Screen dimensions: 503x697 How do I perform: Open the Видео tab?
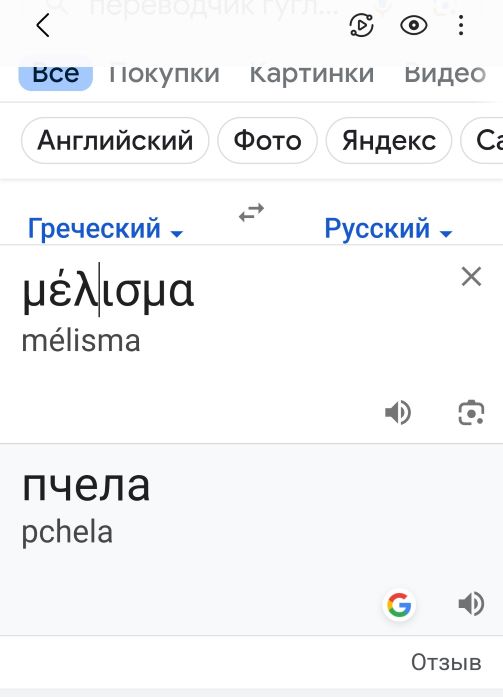click(445, 74)
